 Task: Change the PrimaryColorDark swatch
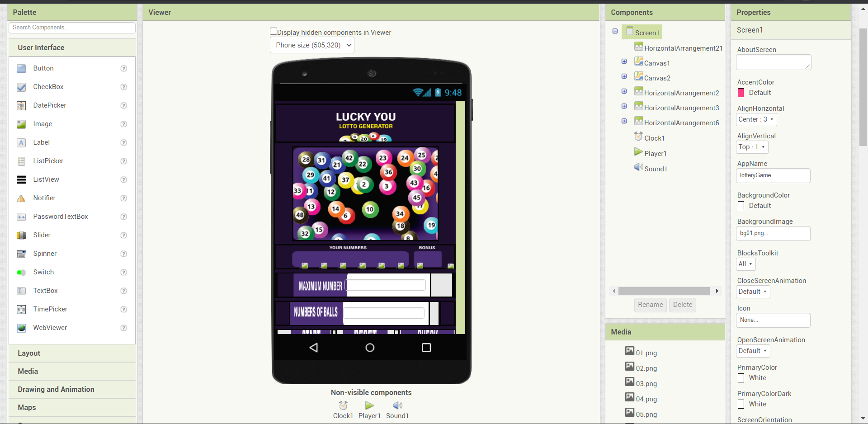point(741,405)
